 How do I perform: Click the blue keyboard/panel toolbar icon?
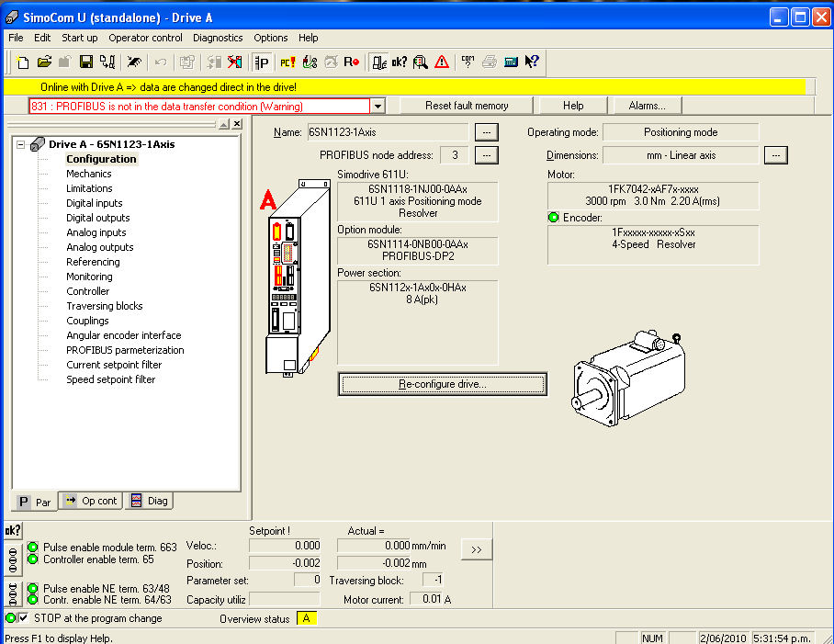tap(511, 62)
